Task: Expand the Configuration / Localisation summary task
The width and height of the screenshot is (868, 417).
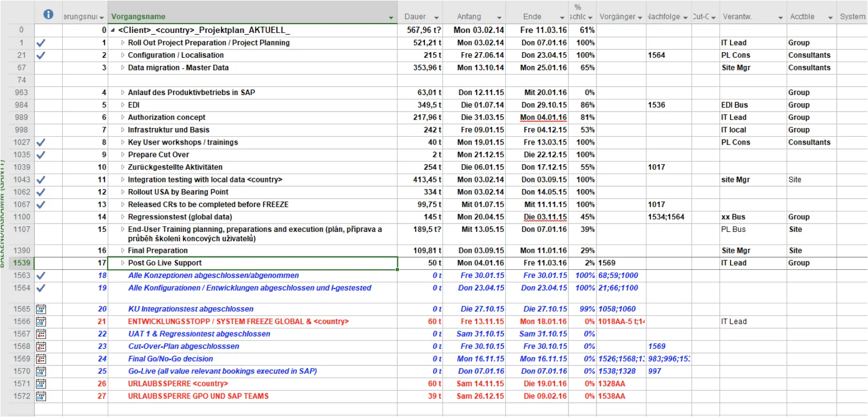Action: (123, 55)
